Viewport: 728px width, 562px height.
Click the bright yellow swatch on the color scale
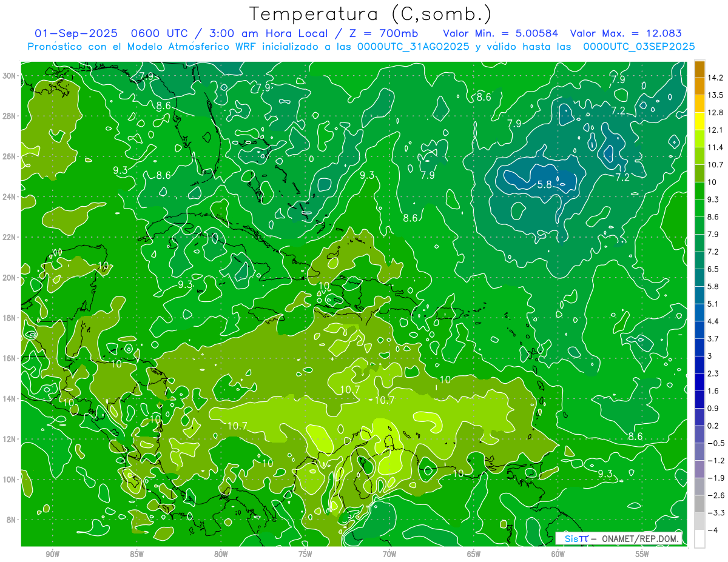pos(699,121)
